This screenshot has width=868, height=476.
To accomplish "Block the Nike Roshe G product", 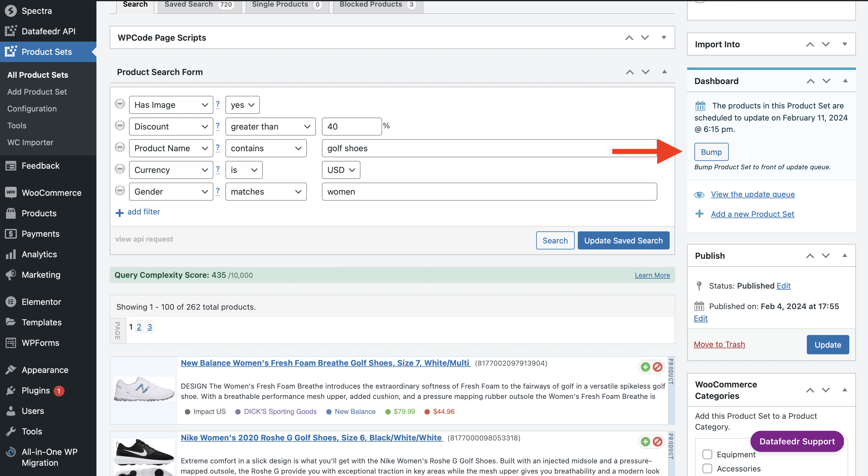I will click(x=657, y=442).
